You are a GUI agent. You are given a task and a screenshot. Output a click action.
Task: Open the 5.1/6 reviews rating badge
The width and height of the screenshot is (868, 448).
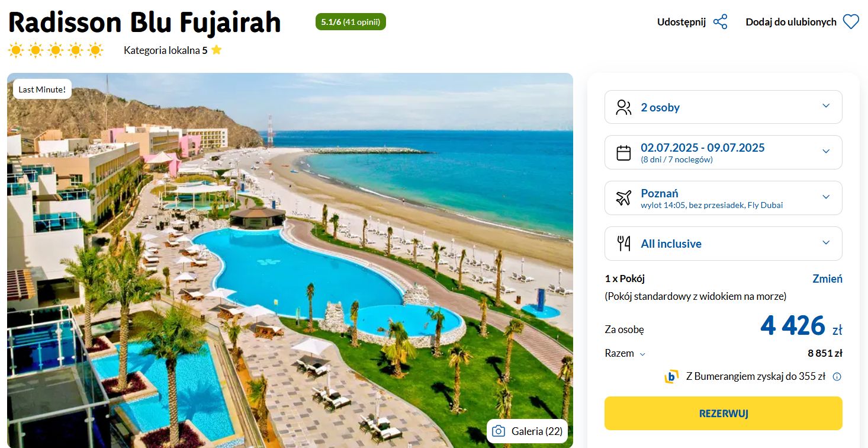click(351, 22)
